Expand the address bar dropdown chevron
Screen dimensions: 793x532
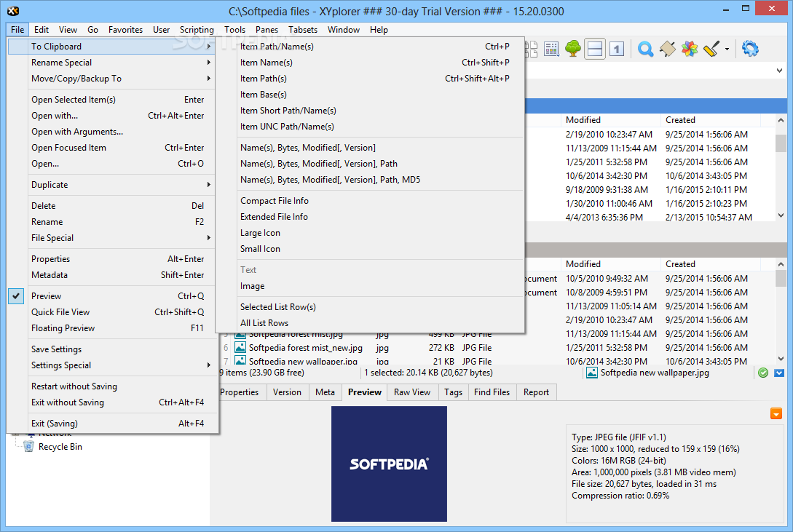click(779, 71)
